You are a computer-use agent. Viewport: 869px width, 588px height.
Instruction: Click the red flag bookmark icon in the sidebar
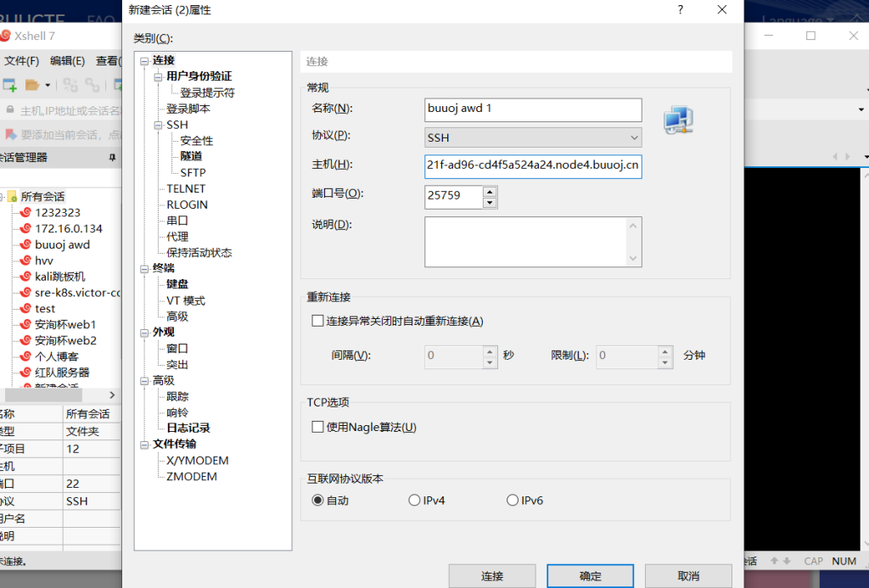[8, 132]
